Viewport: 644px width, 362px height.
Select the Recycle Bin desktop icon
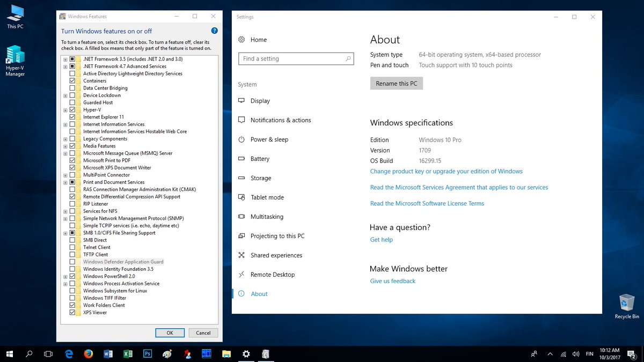pos(627,306)
